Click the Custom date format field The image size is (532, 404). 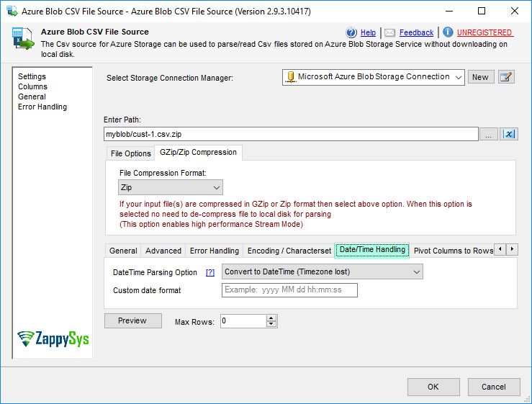tap(289, 290)
